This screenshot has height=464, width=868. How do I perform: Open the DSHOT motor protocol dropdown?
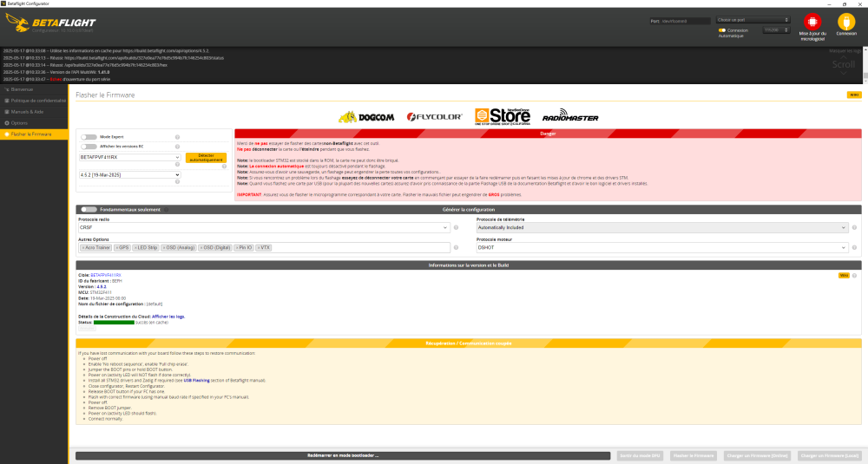pos(661,248)
